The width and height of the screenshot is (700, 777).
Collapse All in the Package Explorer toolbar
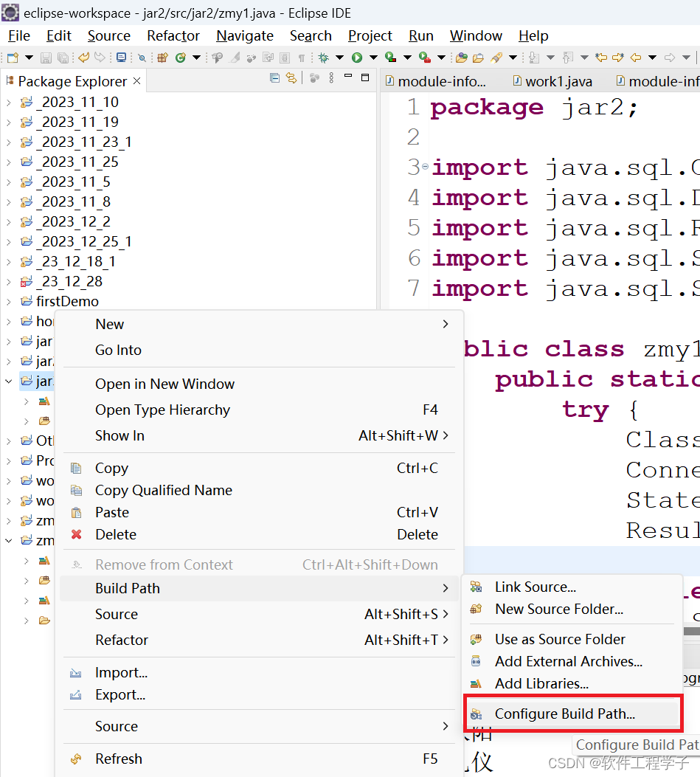[274, 80]
